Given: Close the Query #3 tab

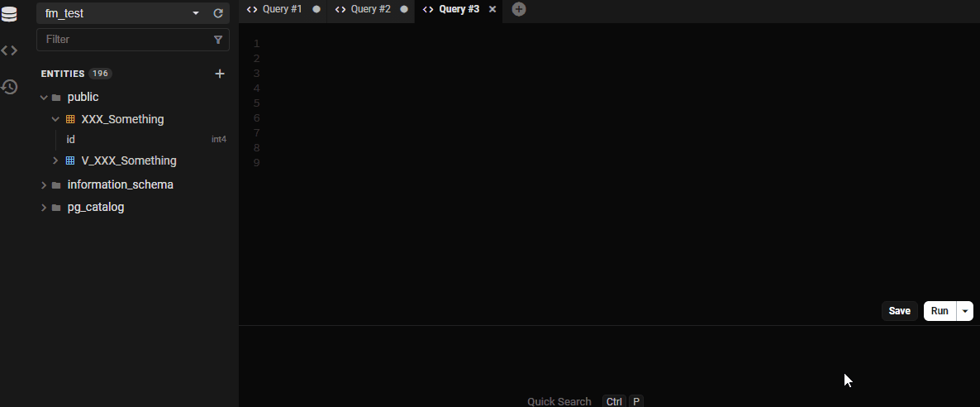Looking at the screenshot, I should pyautogui.click(x=492, y=9).
